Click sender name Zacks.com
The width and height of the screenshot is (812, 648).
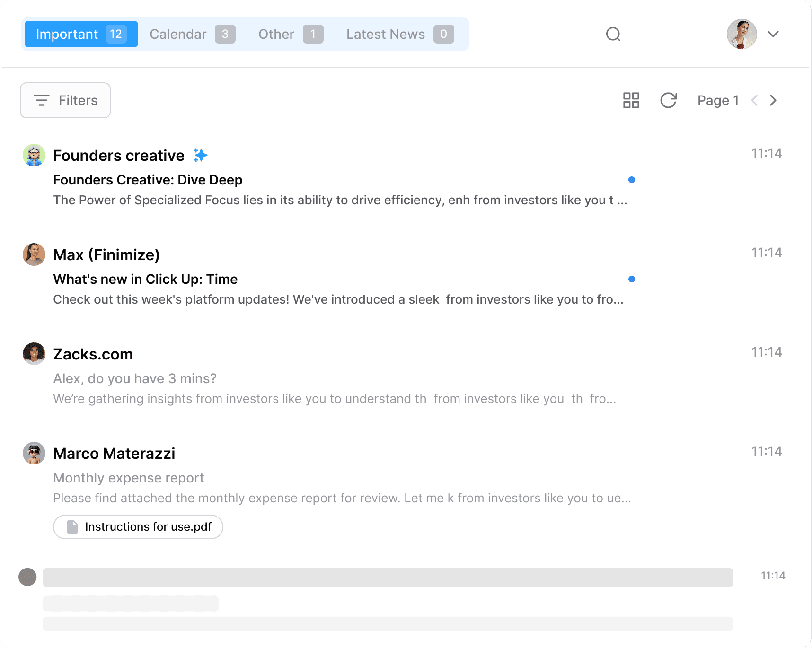93,354
